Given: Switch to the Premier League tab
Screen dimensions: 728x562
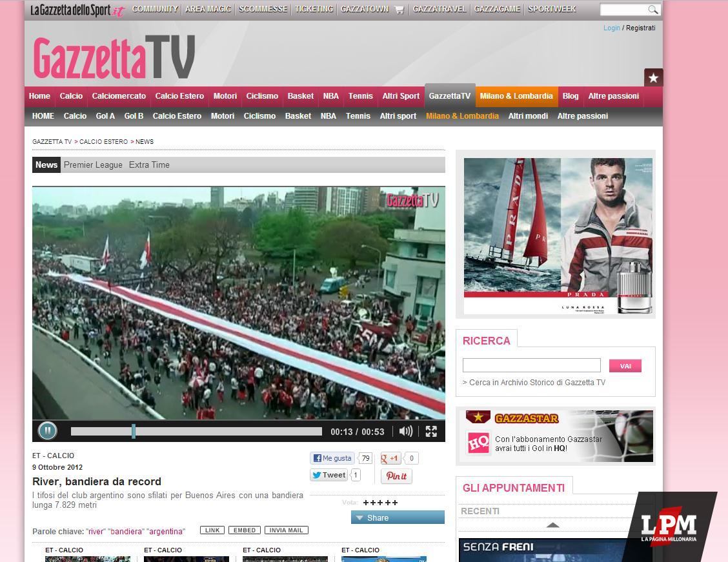Looking at the screenshot, I should pyautogui.click(x=93, y=165).
